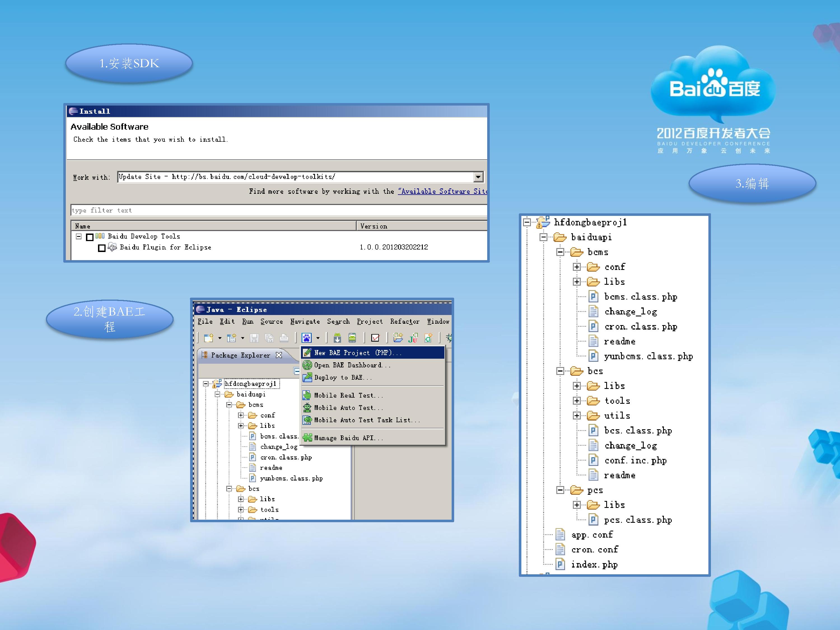Check the Baidu Plugin for Eclipse checkbox
Image resolution: width=840 pixels, height=630 pixels.
[102, 248]
